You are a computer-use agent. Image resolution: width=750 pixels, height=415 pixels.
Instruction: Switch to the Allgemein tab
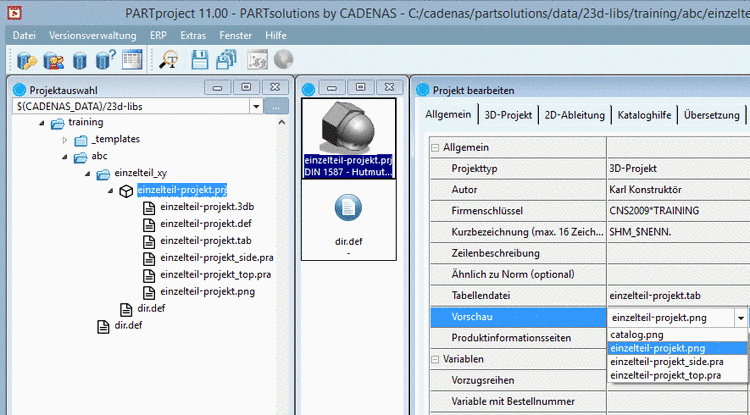coord(448,115)
